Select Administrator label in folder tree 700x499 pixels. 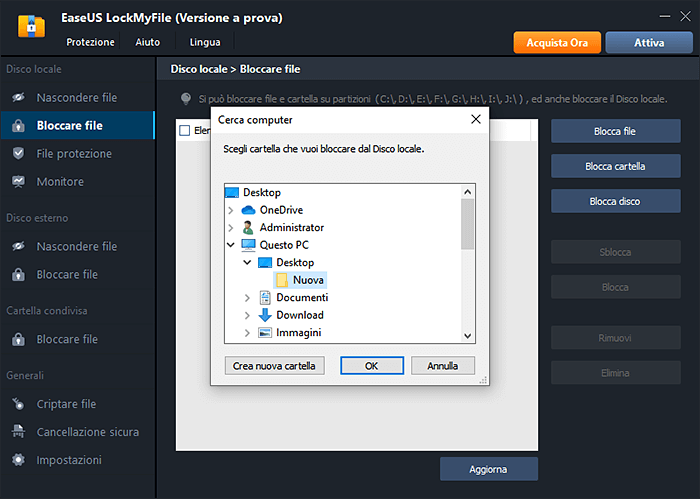(x=292, y=227)
